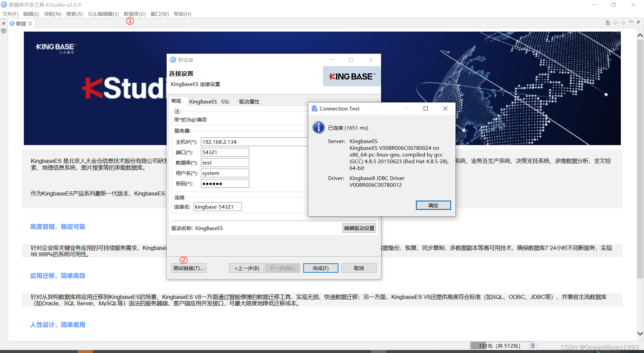Viewport: 644px width, 353px height.
Task: Click the heap memory usage bar 131兆
Action: pos(499,346)
